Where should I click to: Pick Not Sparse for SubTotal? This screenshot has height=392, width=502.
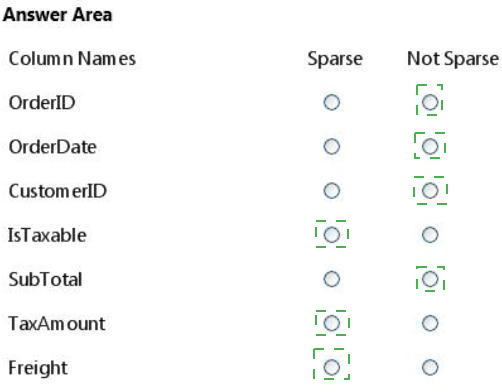430,279
